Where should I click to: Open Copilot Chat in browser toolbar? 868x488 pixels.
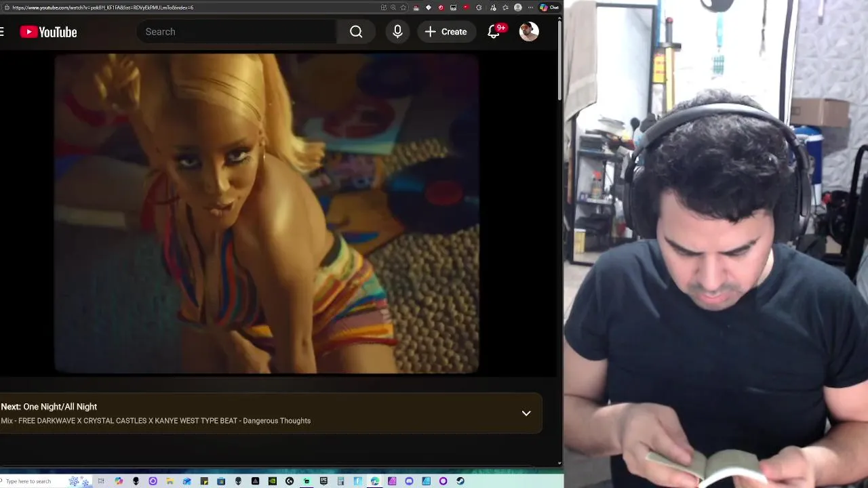coord(549,7)
